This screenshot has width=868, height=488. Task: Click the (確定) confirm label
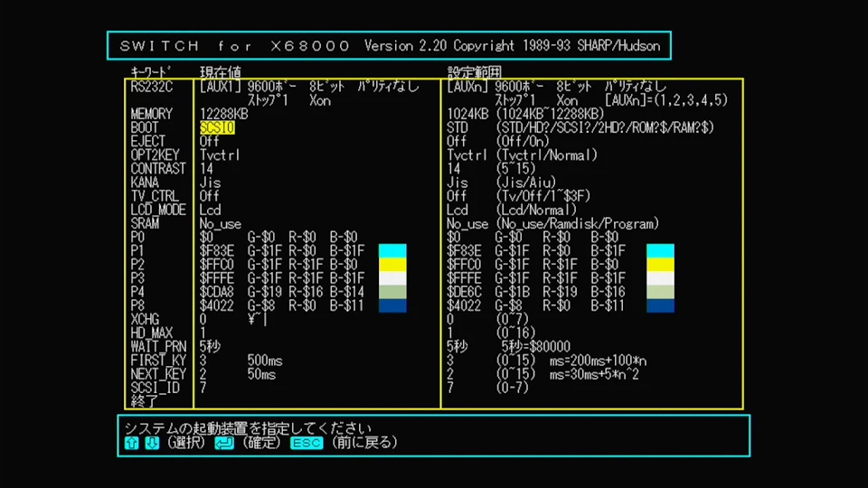click(261, 443)
